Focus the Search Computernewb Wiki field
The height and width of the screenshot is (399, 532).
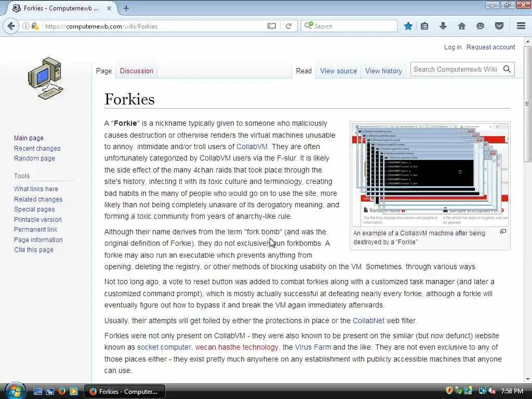(x=456, y=69)
